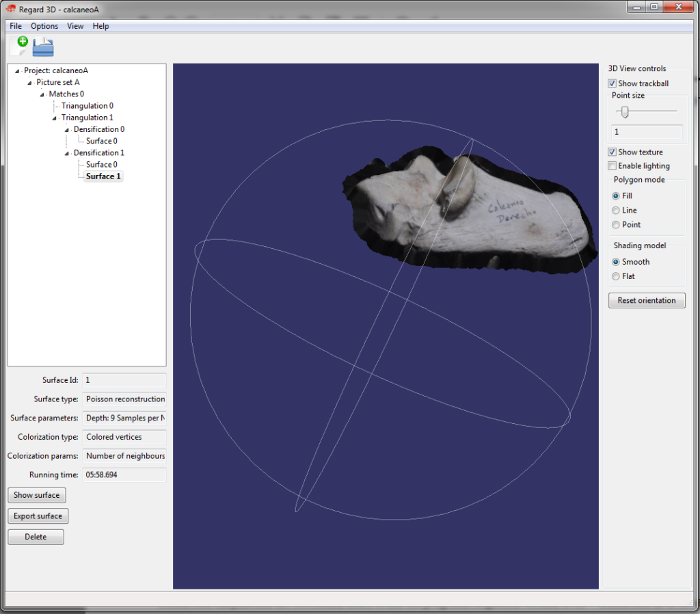Choose Point polygon mode
Viewport: 700px width, 614px height.
pos(617,225)
